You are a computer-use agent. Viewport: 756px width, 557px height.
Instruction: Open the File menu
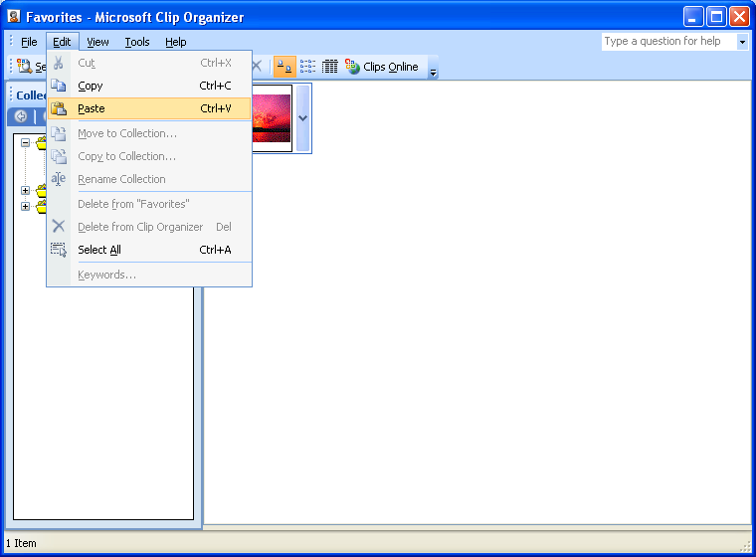29,42
